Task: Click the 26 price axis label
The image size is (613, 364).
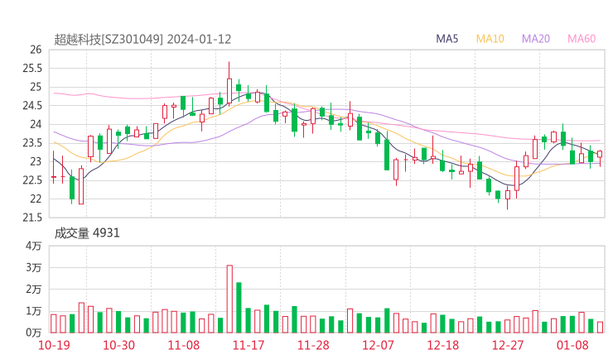Action: click(36, 50)
